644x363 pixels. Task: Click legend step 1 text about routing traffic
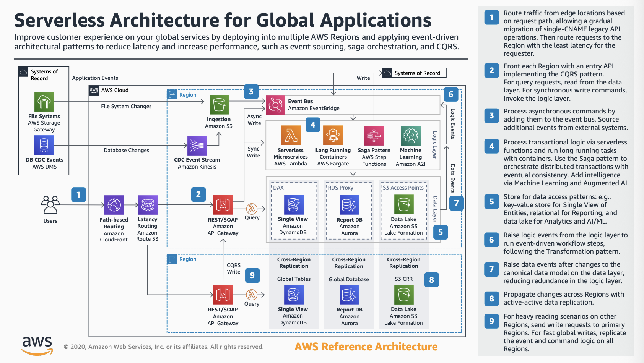tap(564, 33)
